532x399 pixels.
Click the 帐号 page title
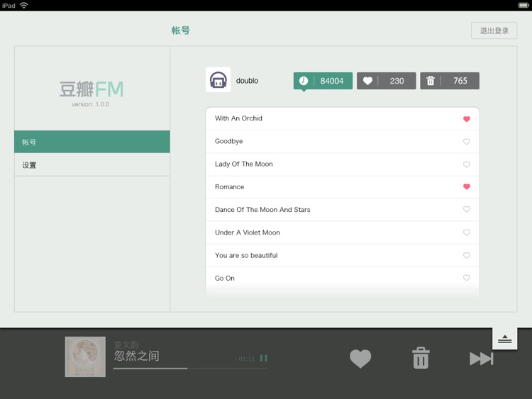click(x=180, y=30)
